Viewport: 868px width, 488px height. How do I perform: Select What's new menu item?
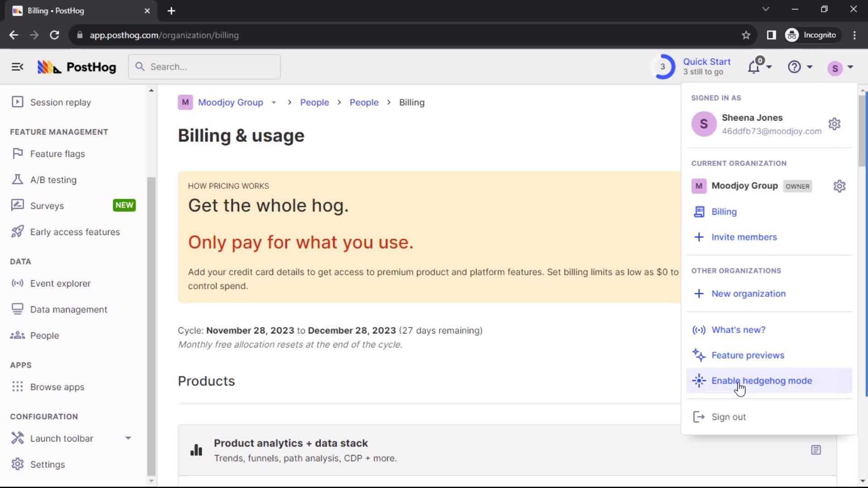click(x=738, y=329)
